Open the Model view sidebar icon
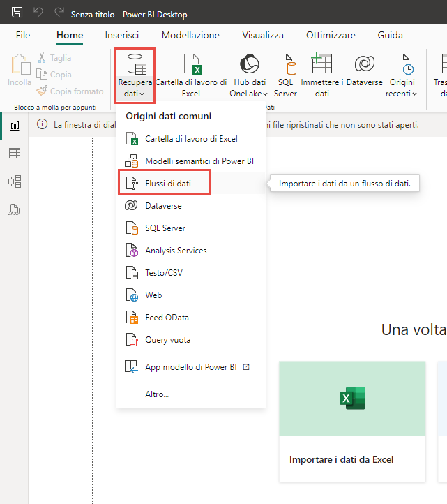This screenshot has height=504, width=447. coord(15,181)
